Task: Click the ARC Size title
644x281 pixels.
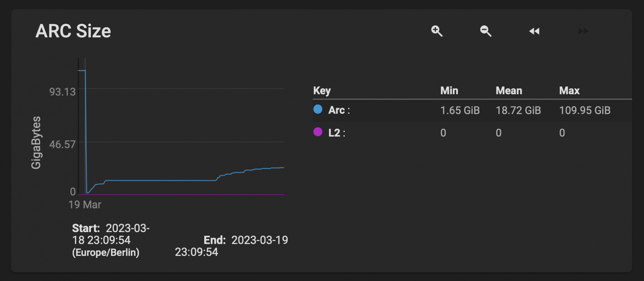Action: (x=73, y=31)
